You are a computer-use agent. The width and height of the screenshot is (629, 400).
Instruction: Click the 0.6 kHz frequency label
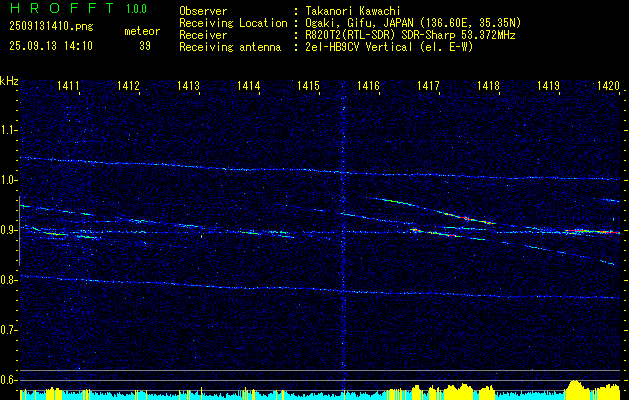point(8,380)
